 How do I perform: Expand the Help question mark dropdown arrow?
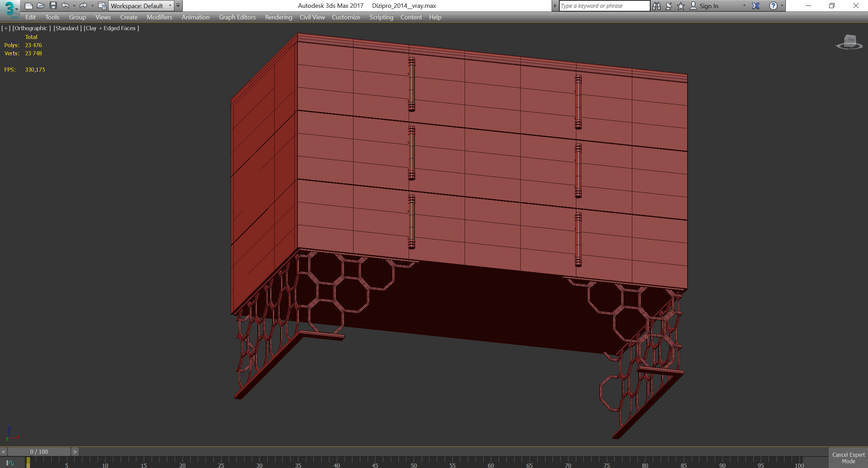pos(782,6)
